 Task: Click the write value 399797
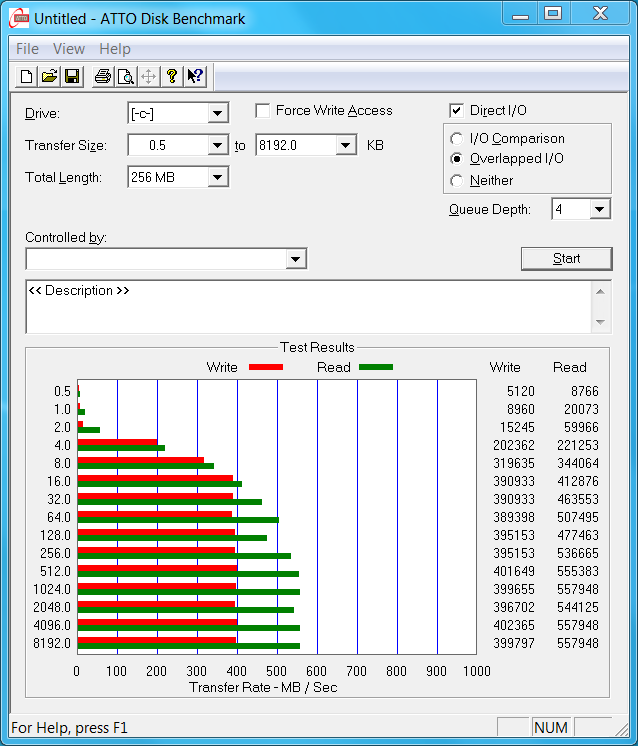[514, 643]
